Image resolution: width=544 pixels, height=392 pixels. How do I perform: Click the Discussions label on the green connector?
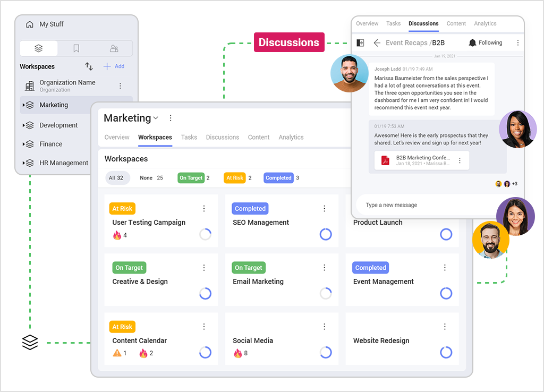[289, 41]
